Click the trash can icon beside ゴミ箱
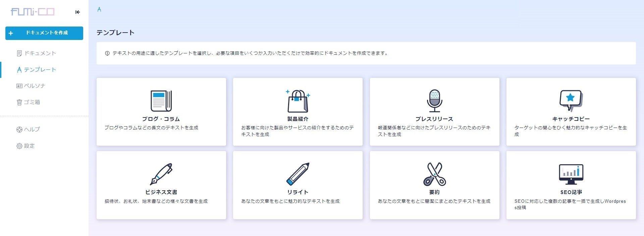Screen dimensions: 644x236 [19, 102]
